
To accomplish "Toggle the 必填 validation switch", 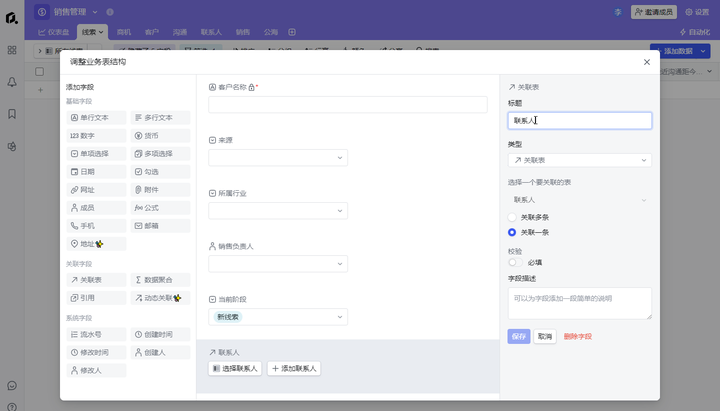I will coord(515,262).
